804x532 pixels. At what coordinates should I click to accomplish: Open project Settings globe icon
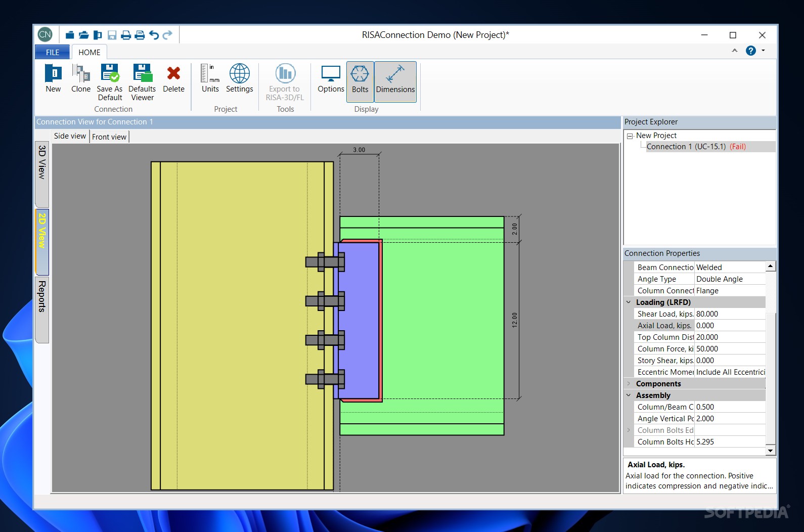(x=240, y=78)
